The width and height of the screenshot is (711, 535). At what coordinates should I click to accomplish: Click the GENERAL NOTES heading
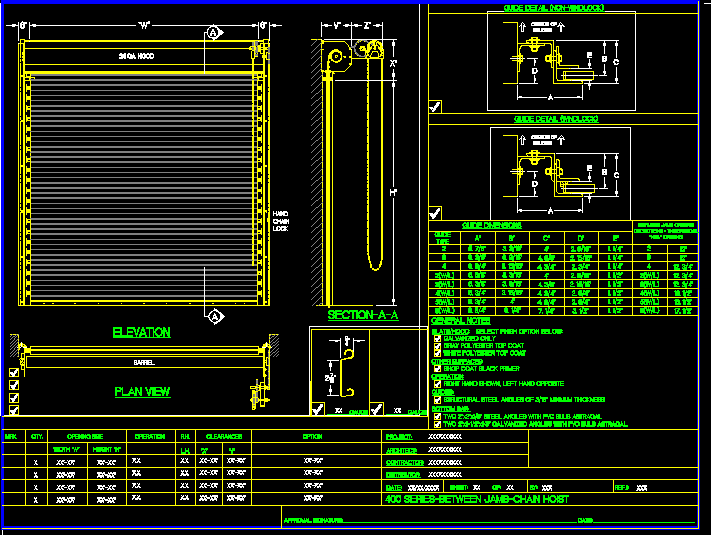point(460,321)
